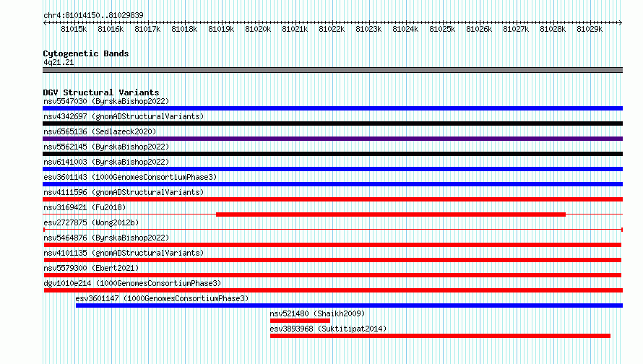This screenshot has width=643, height=364.
Task: Click the ruler's right arrow end
Action: pyautogui.click(x=621, y=22)
